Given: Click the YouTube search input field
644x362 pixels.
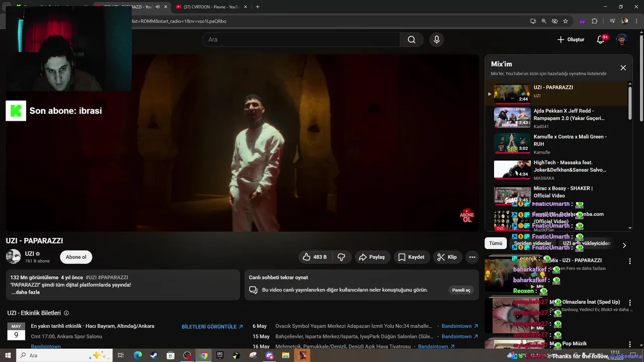Looking at the screenshot, I should [x=301, y=40].
